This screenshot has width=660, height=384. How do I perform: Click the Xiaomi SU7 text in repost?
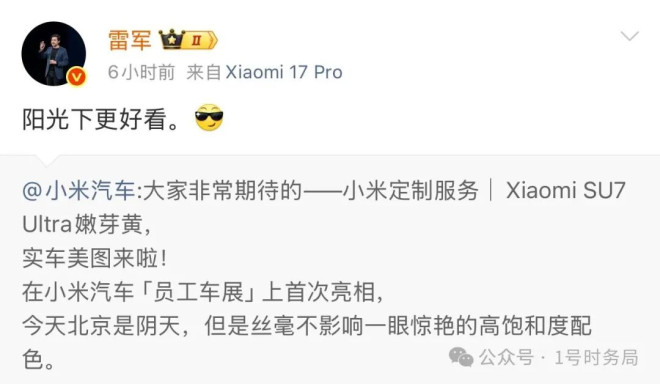[566, 190]
